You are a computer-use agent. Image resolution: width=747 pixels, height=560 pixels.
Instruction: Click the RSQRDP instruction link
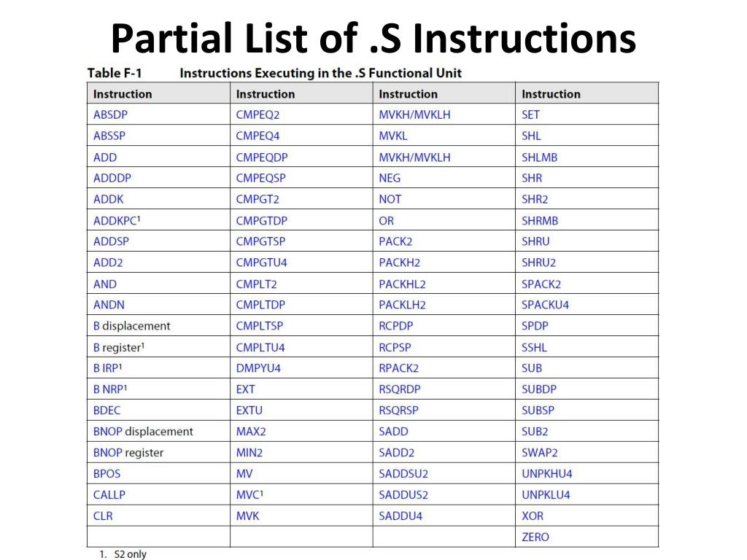click(x=400, y=389)
